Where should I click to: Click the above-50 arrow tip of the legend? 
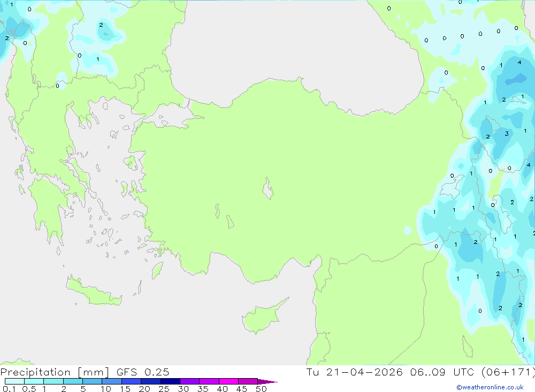267,381
